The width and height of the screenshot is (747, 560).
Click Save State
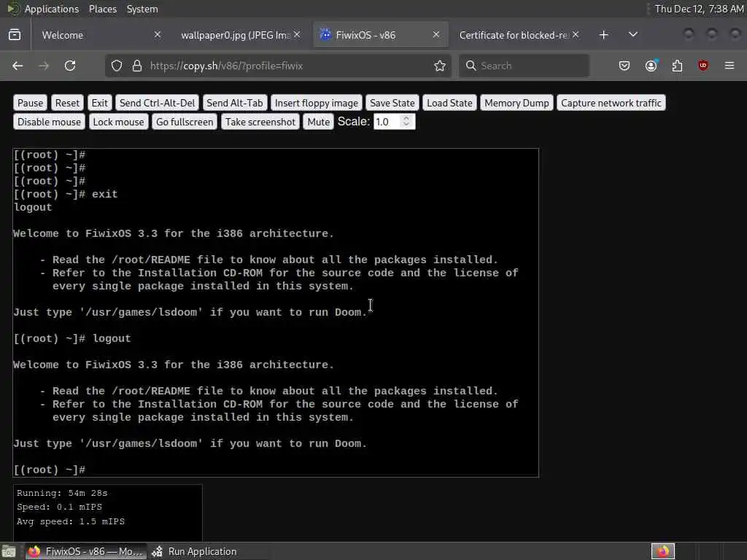click(392, 103)
